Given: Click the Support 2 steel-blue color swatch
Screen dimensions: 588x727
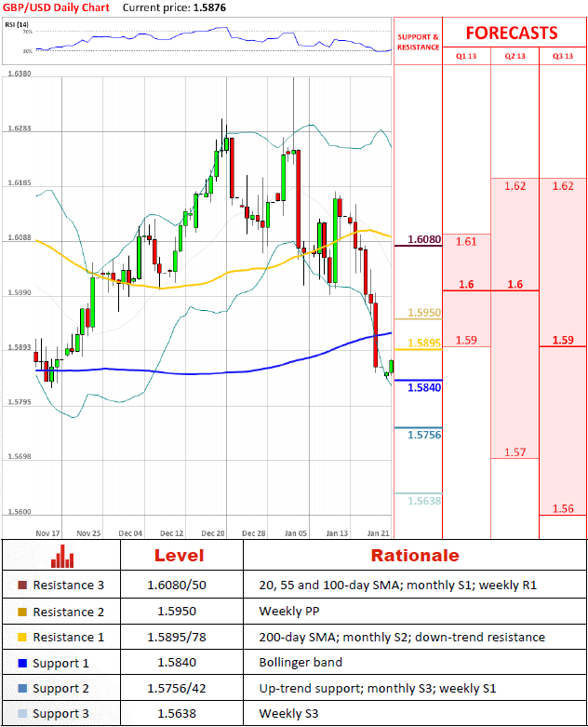Looking at the screenshot, I should click(x=22, y=689).
